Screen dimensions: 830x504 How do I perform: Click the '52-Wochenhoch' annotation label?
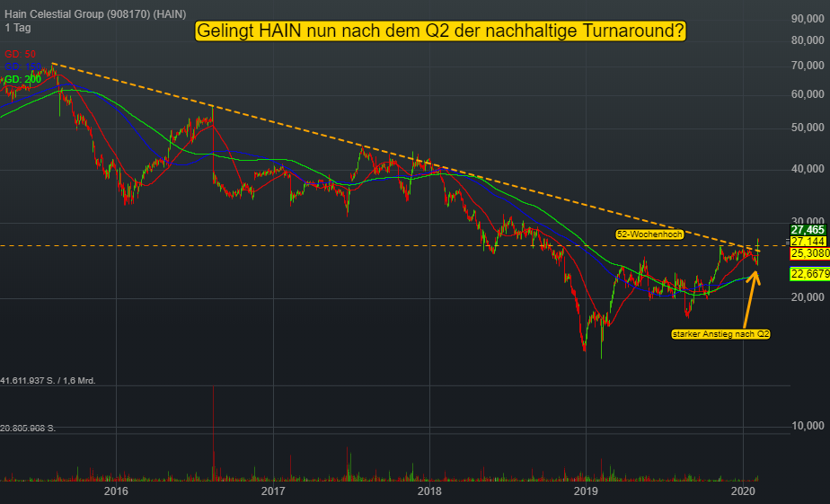pos(649,234)
